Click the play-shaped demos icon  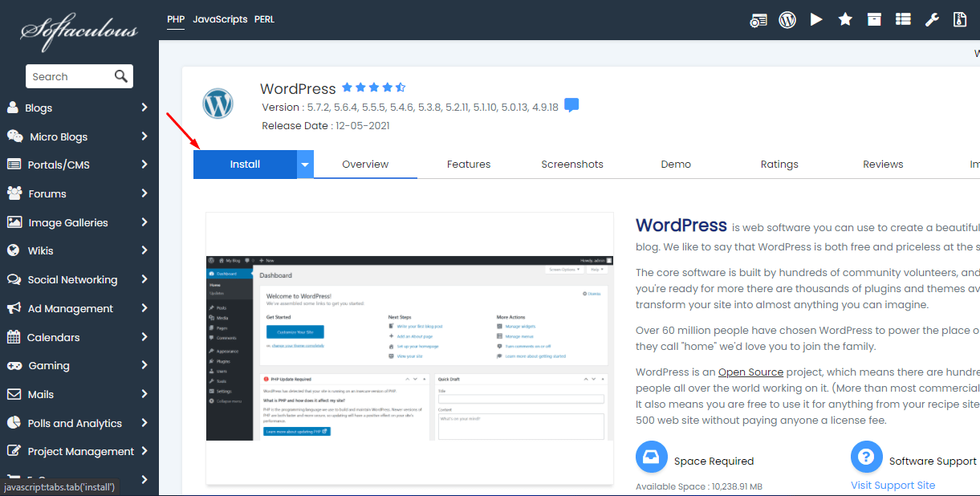pyautogui.click(x=816, y=20)
